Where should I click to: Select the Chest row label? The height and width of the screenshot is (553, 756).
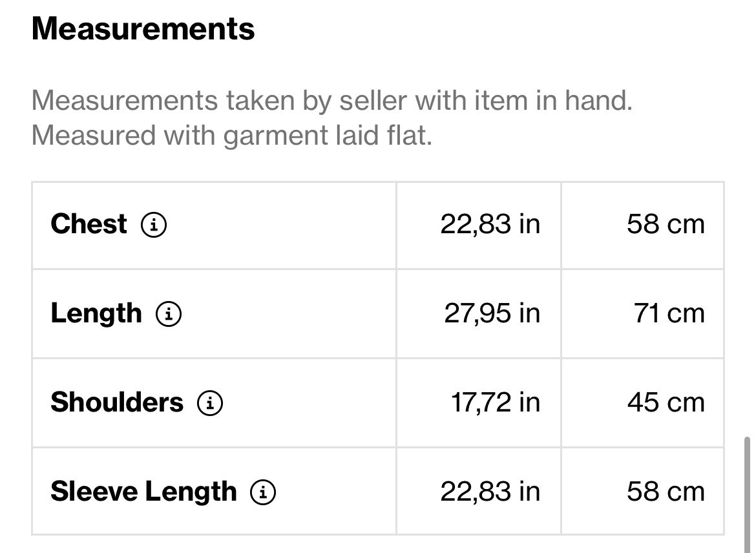[89, 224]
